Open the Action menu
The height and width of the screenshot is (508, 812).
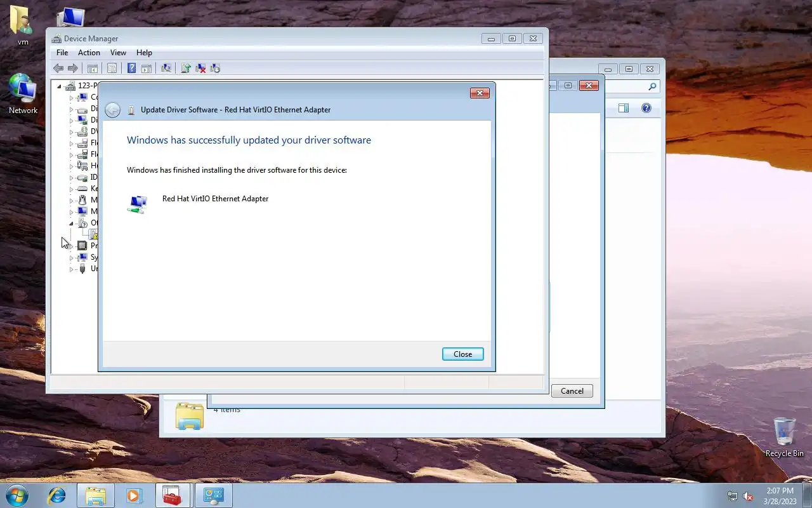point(89,53)
